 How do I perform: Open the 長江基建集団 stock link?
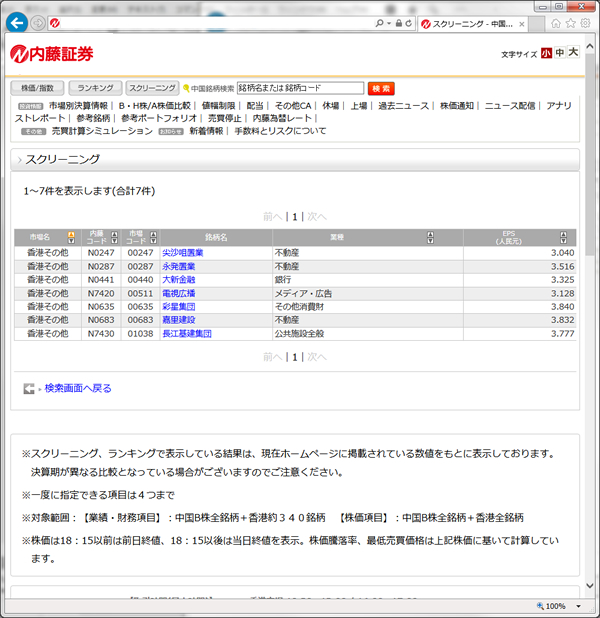click(186, 333)
